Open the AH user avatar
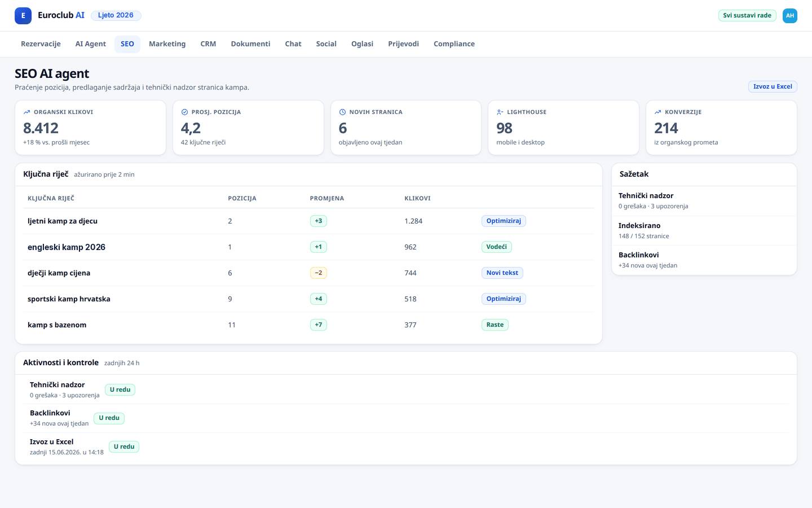 pos(790,16)
